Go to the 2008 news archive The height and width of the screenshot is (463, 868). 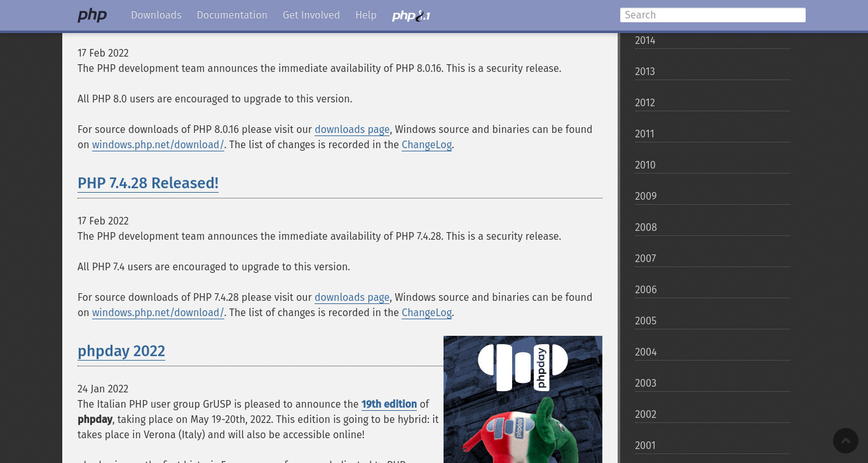tap(713, 228)
